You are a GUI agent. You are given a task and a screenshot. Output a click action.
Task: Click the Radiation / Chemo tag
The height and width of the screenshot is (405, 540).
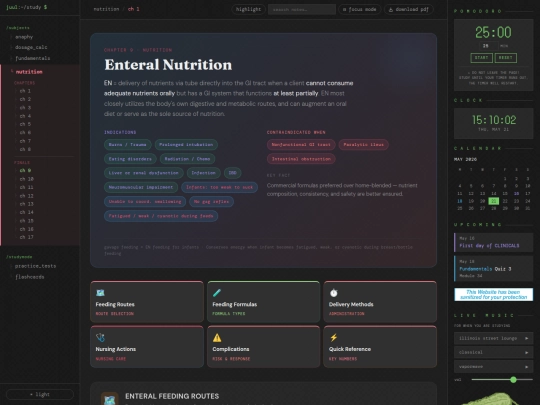click(187, 159)
